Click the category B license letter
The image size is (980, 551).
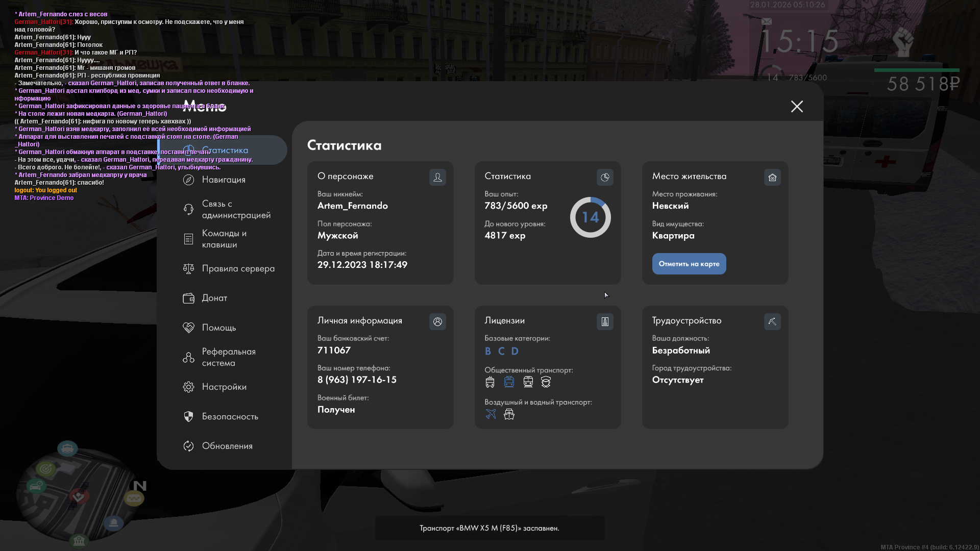488,351
